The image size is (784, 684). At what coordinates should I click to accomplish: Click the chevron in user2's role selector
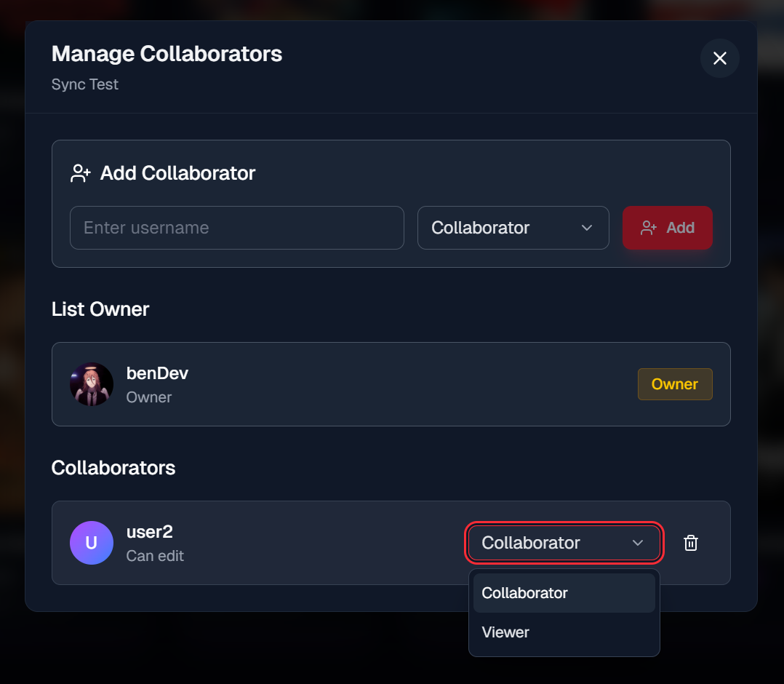[x=638, y=543]
